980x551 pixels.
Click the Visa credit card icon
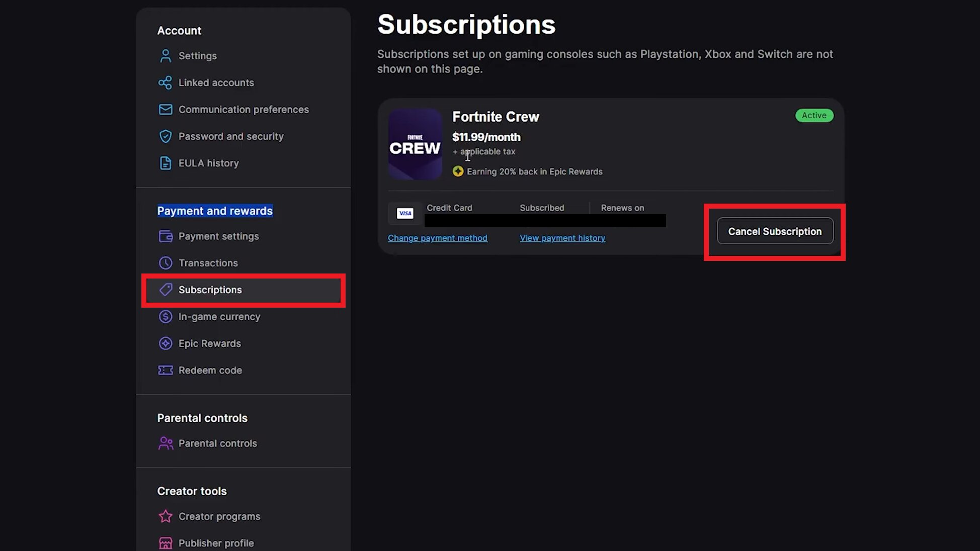point(404,213)
